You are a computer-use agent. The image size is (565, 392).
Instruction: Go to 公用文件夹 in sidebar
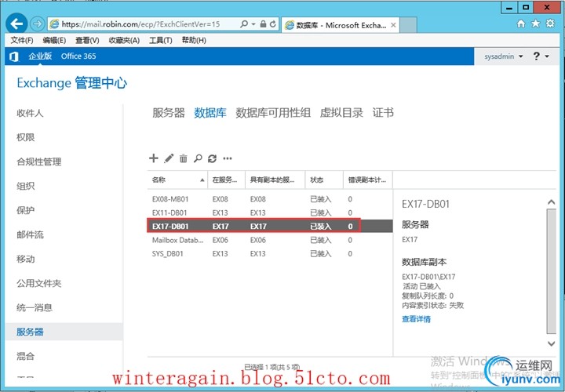point(39,283)
